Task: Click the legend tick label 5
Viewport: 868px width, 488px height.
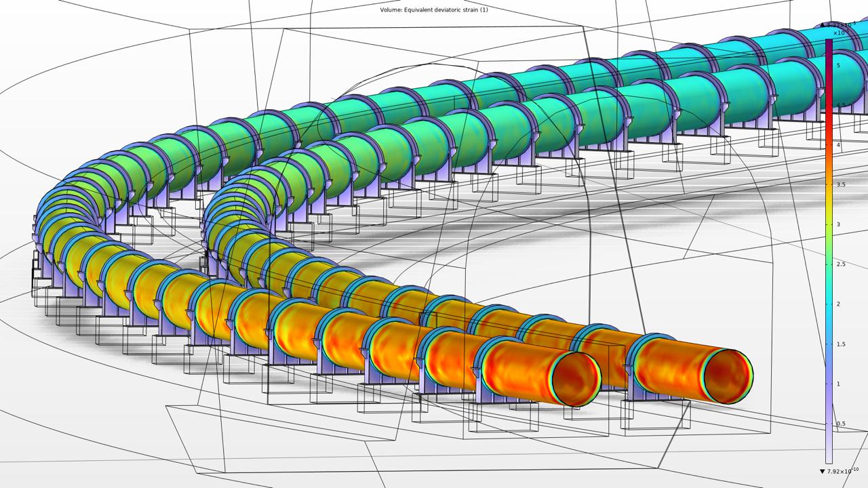Action: (838, 65)
